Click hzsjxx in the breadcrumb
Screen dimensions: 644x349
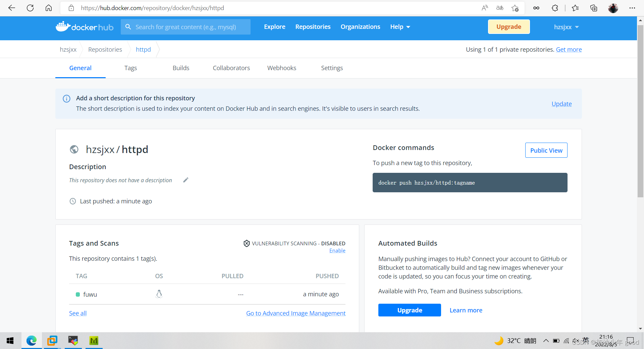68,49
